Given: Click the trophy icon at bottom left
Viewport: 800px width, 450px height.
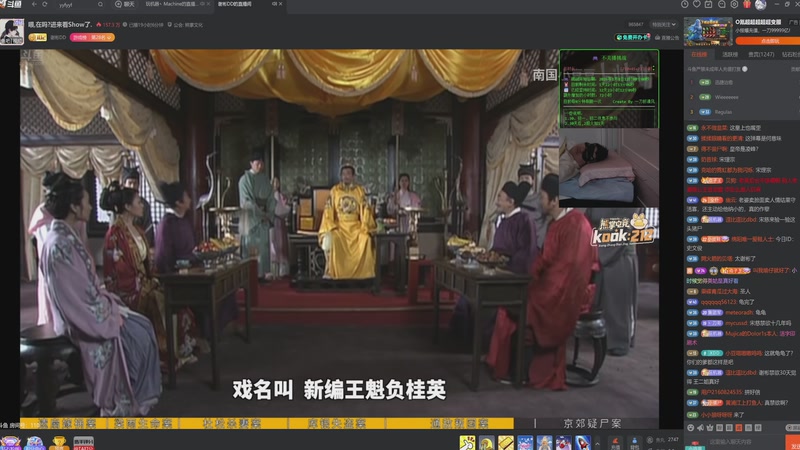Looking at the screenshot, I should coord(59,442).
